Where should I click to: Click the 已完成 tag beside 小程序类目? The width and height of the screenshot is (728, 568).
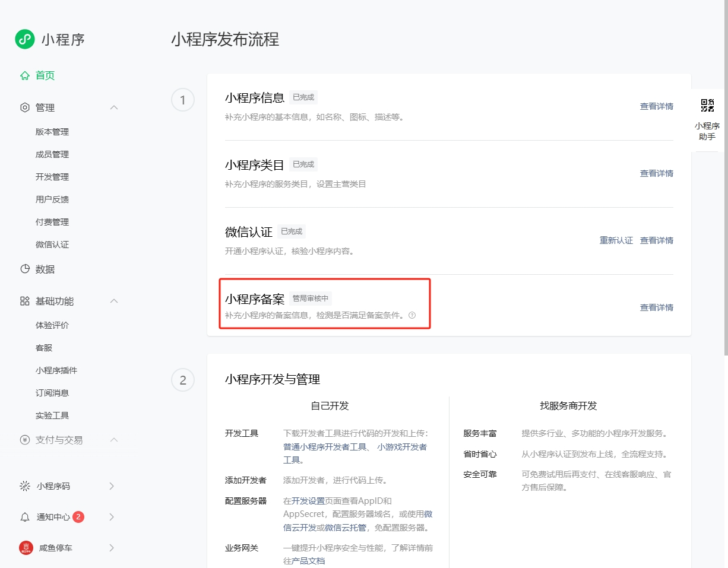(303, 164)
